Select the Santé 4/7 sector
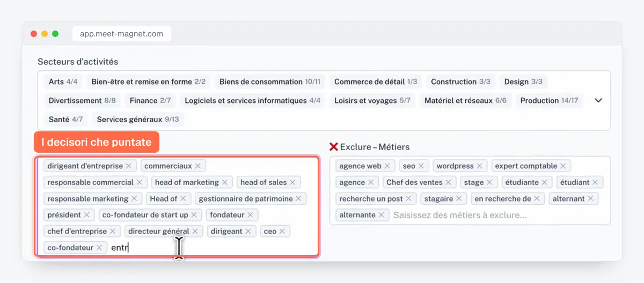The height and width of the screenshot is (283, 644). click(66, 119)
